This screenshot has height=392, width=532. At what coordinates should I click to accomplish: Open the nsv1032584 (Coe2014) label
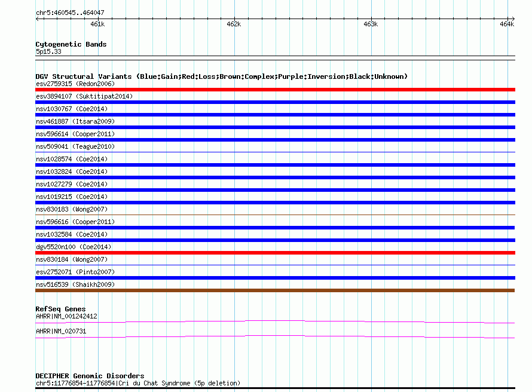click(72, 234)
